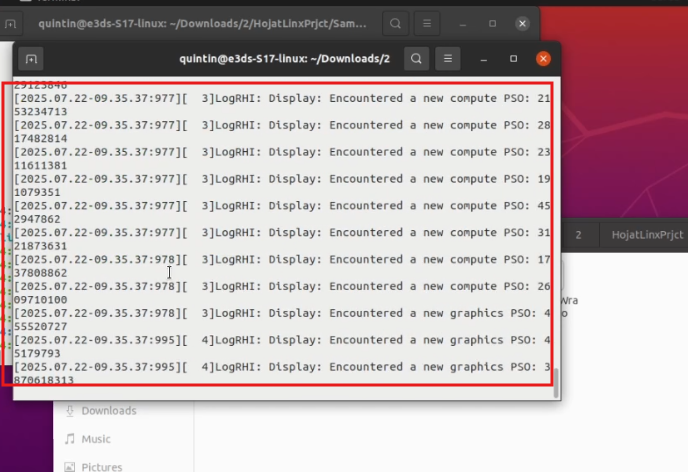Viewport: 688px width, 472px height.
Task: Select HojatLinxPrjct in Files path bar
Action: 647,235
